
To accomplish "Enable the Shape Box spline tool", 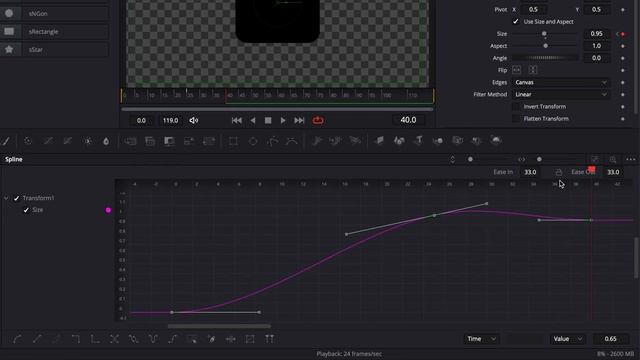I will (250, 339).
